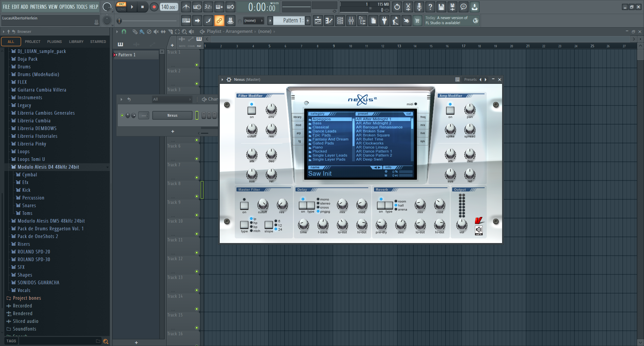Toggle Reverb on button in Nexus
644x346 pixels.
[381, 205]
